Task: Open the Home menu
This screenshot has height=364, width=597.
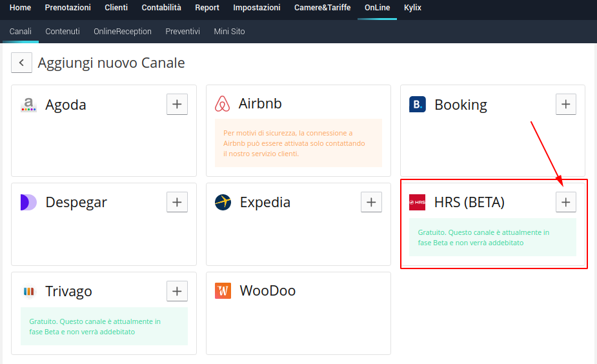Action: [x=20, y=8]
